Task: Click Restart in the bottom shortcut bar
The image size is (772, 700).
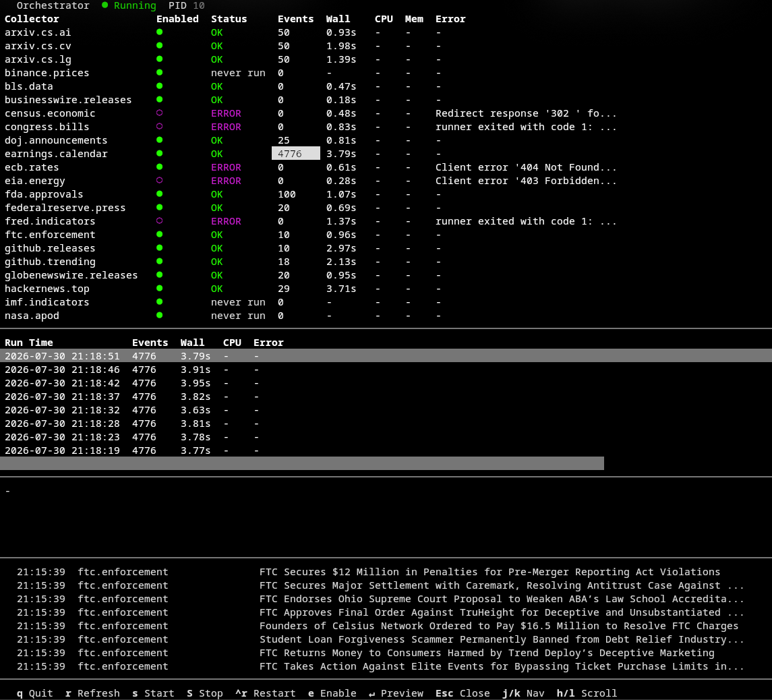Action: [x=266, y=693]
